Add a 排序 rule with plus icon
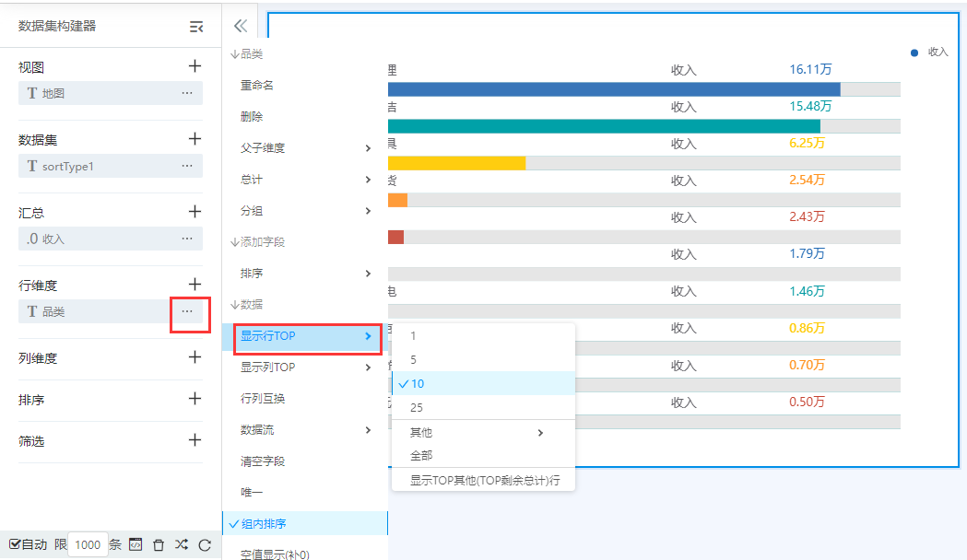Image resolution: width=967 pixels, height=560 pixels. point(195,399)
